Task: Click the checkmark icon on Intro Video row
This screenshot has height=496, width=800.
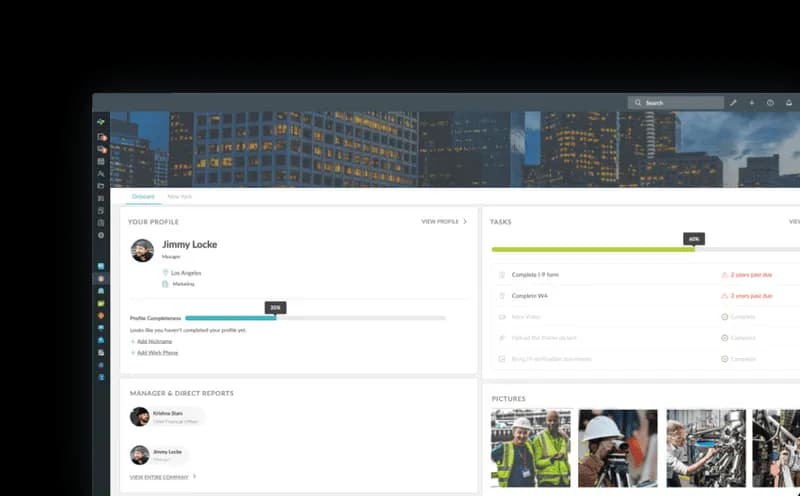Action: point(724,317)
